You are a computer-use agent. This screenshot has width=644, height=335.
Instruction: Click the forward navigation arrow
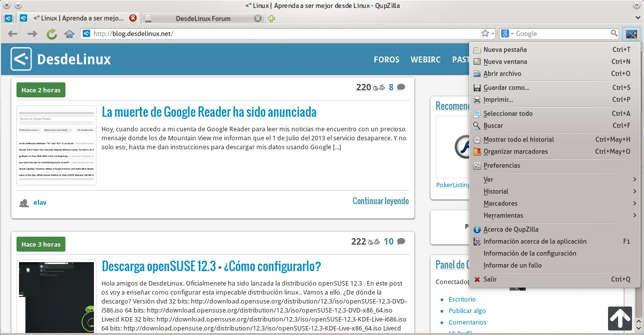coord(32,33)
